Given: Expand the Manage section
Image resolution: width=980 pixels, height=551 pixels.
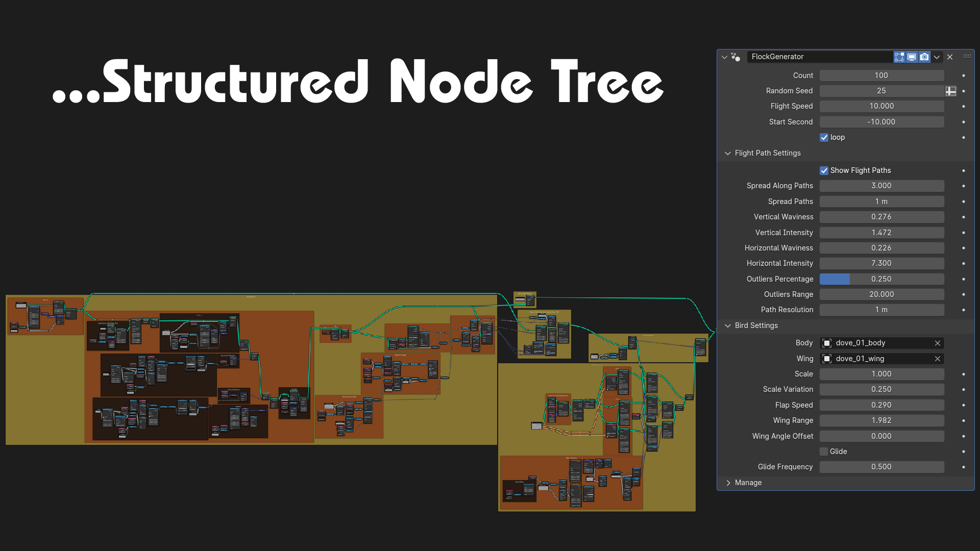Looking at the screenshot, I should click(728, 483).
